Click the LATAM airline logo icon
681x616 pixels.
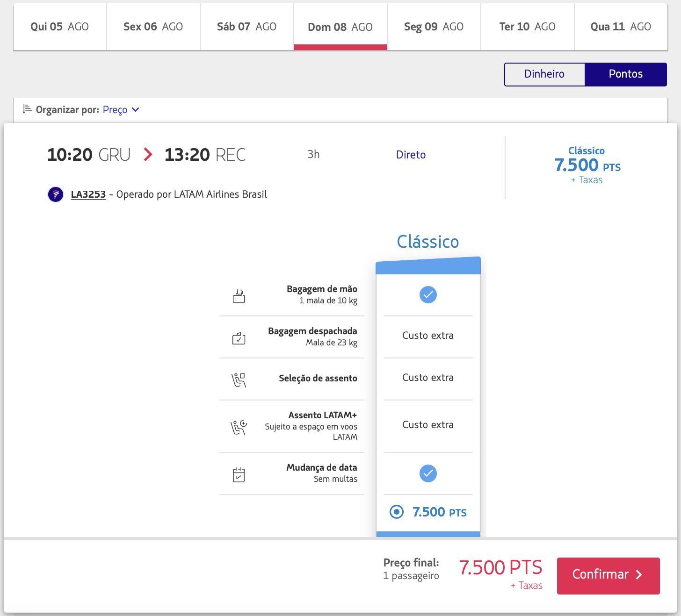point(56,194)
